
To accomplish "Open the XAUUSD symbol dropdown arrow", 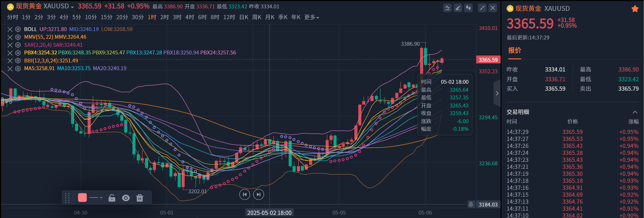I will tap(72, 7).
